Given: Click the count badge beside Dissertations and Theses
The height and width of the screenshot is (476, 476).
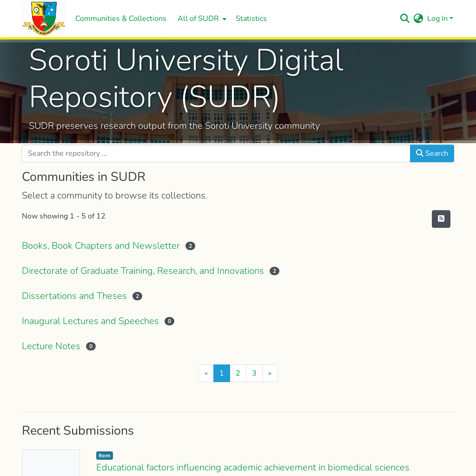Looking at the screenshot, I should [x=137, y=296].
